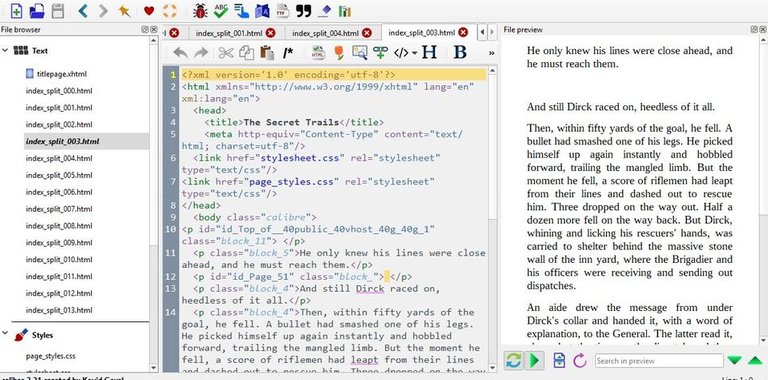Run the ABC spell check icon
Viewport: 768px width, 380px height.
[221, 11]
